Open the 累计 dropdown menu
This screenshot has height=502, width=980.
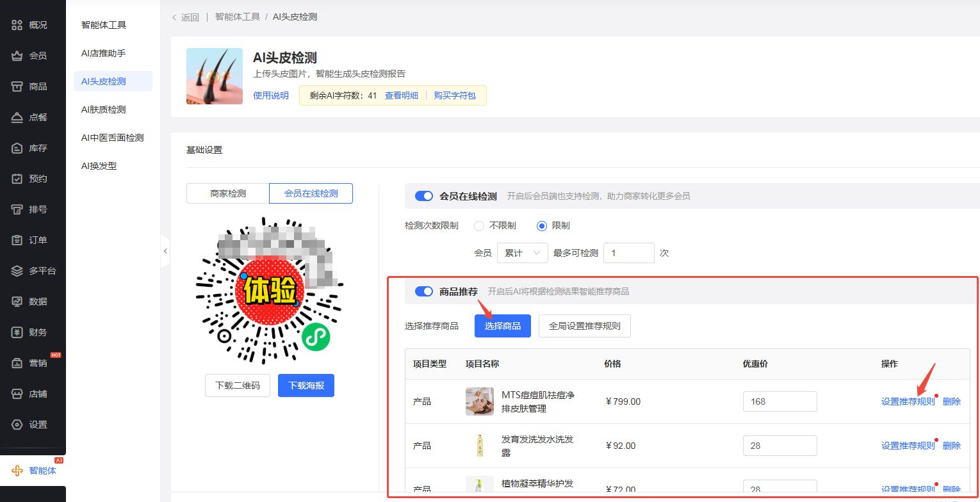coord(522,253)
